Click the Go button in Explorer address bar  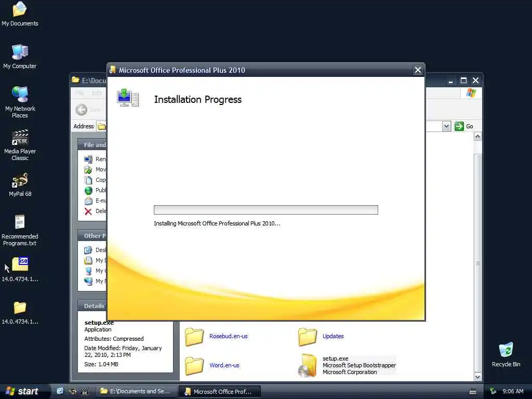[464, 126]
